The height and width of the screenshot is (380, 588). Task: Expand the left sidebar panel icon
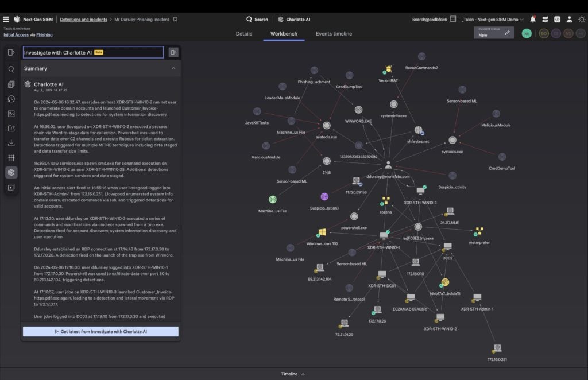click(x=11, y=52)
